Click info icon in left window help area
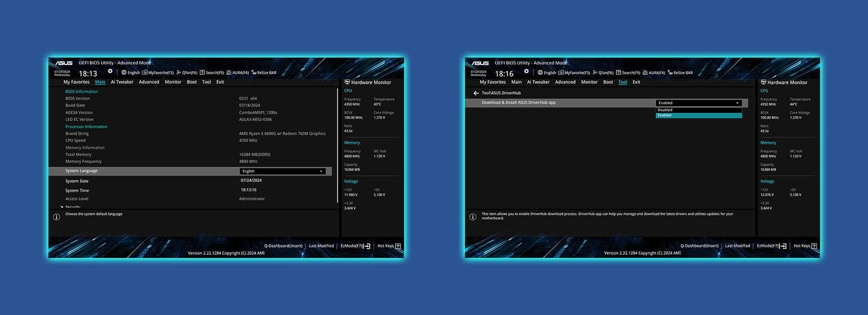The width and height of the screenshot is (868, 315). [x=56, y=217]
